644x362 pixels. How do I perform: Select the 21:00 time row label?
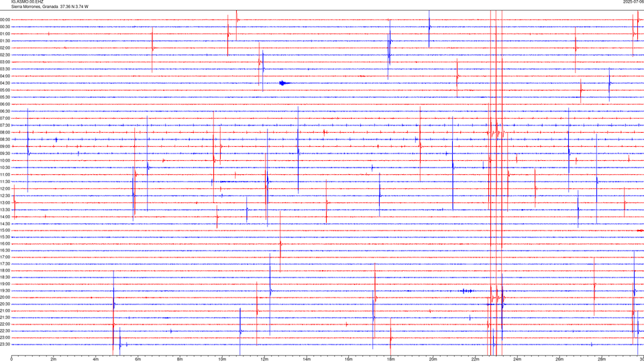pos(5,310)
